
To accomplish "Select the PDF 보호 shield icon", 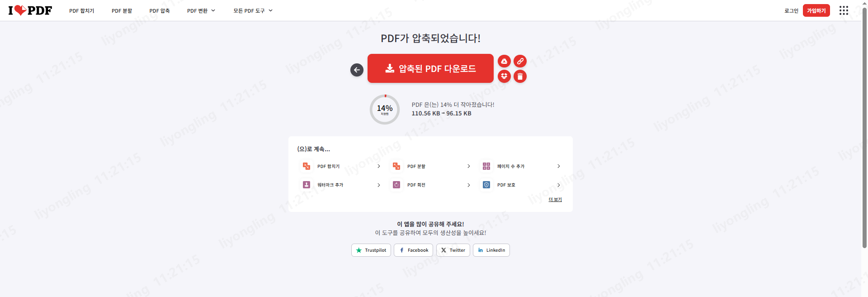I will coord(486,185).
